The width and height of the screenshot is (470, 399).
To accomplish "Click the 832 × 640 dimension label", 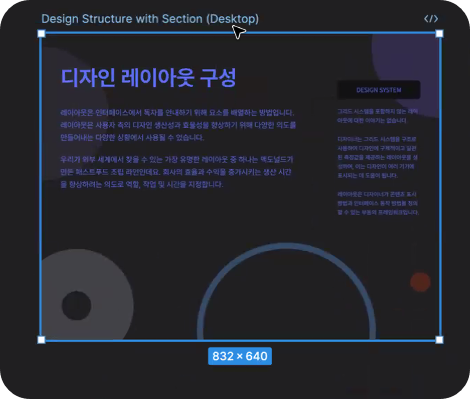I will [x=240, y=356].
